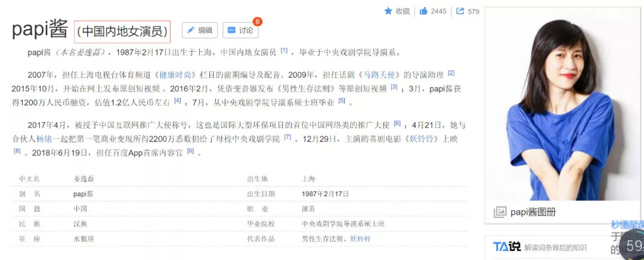644x260 pixels.
Task: Click the 出生日期 value 1987年2月17日
Action: pos(326,194)
